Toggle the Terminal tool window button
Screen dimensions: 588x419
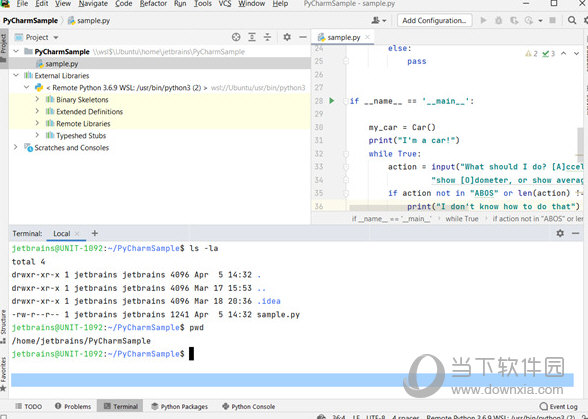tap(120, 406)
